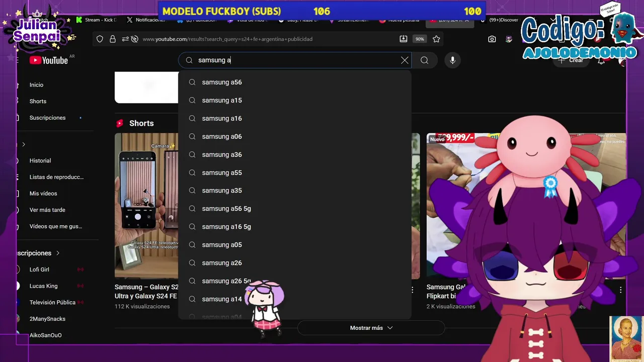Click the search icon next to samsung a56 suggestion
Image resolution: width=644 pixels, height=362 pixels.
click(192, 82)
